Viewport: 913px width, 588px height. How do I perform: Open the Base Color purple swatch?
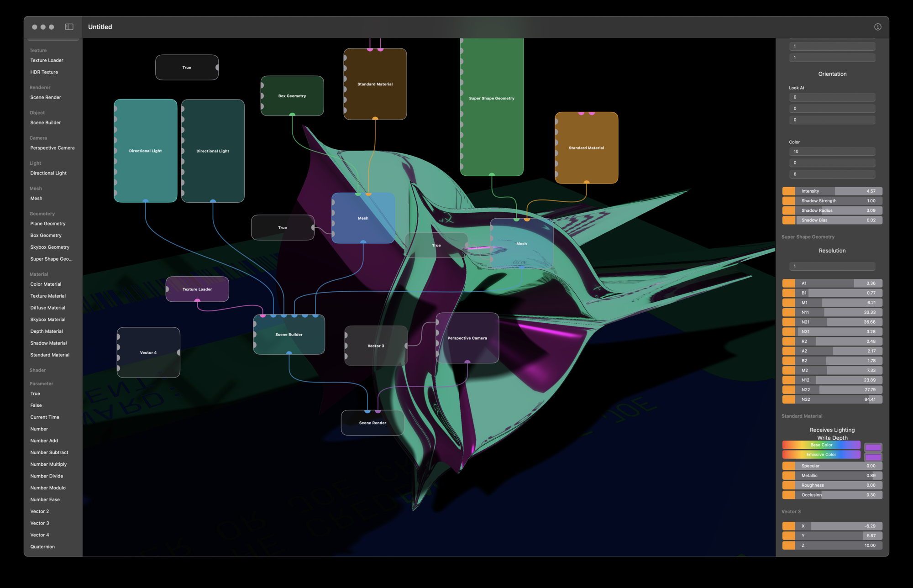(x=873, y=447)
